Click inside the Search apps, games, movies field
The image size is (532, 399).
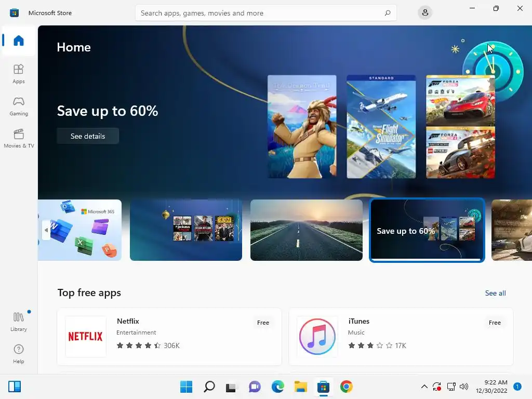265,13
